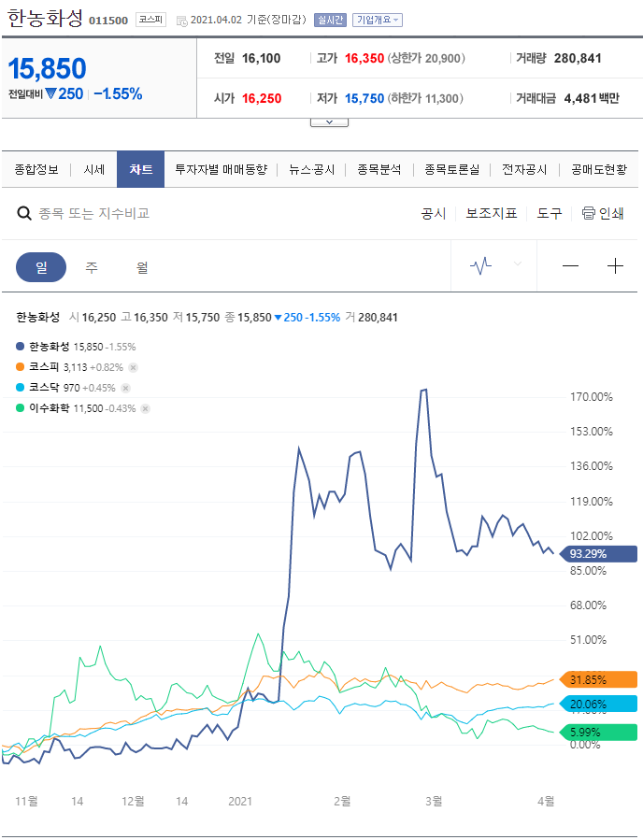Open the 도구 tools menu

pos(550,214)
